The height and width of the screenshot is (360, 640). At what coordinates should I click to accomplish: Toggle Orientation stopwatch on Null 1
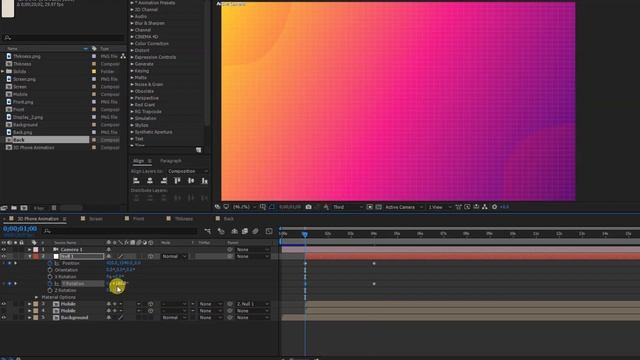(50, 270)
